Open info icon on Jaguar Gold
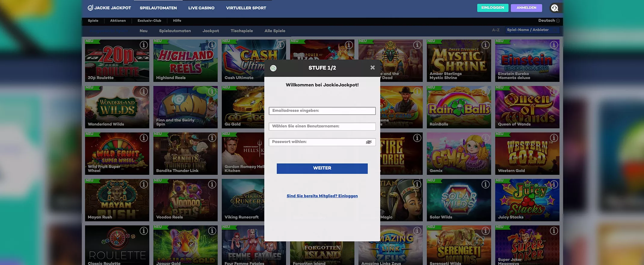This screenshot has width=644, height=265. click(212, 231)
